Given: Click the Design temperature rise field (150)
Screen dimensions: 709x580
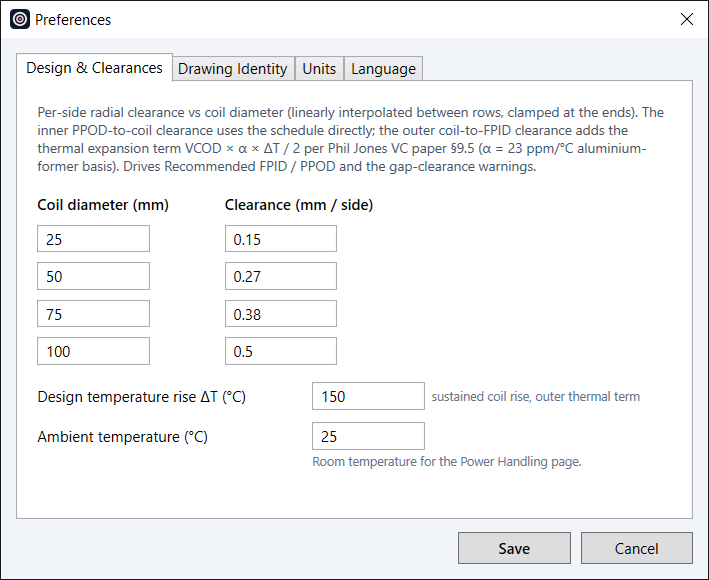Looking at the screenshot, I should click(x=368, y=396).
